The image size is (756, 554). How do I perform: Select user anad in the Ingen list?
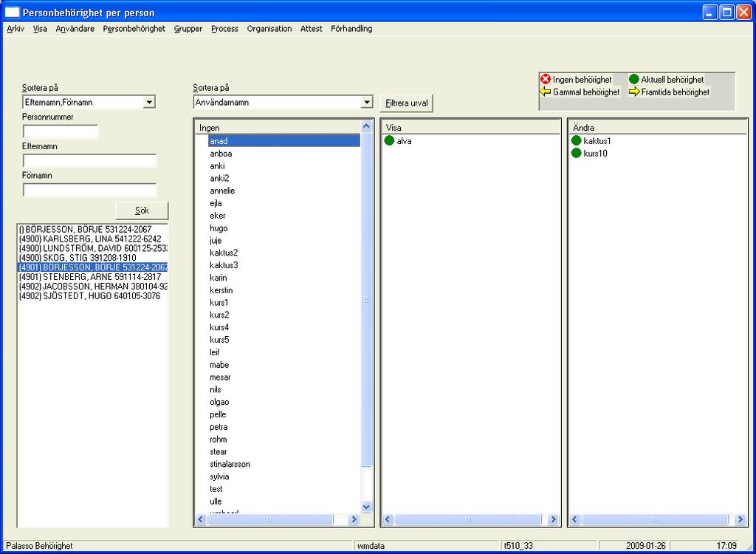(284, 141)
